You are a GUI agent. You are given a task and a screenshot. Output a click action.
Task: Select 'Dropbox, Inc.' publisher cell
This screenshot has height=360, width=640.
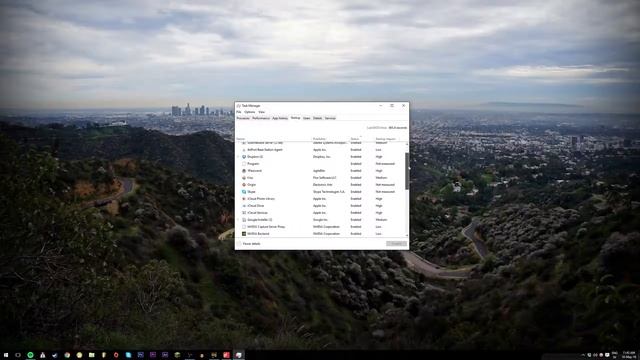pyautogui.click(x=322, y=157)
